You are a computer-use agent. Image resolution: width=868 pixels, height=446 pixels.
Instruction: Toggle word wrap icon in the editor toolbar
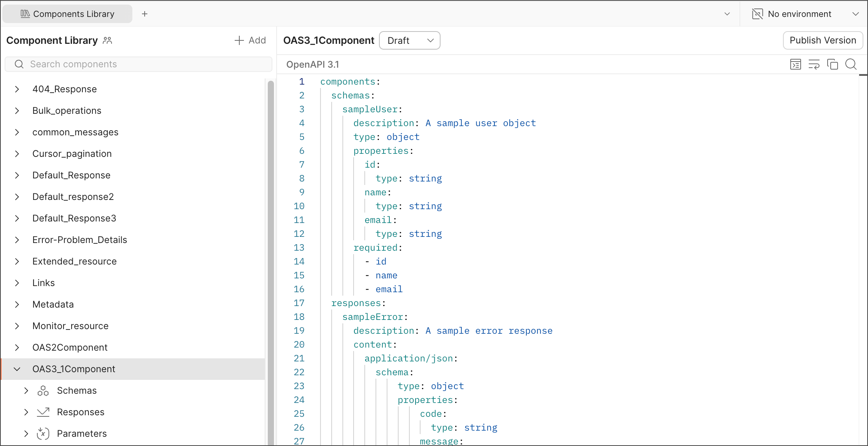(x=814, y=64)
